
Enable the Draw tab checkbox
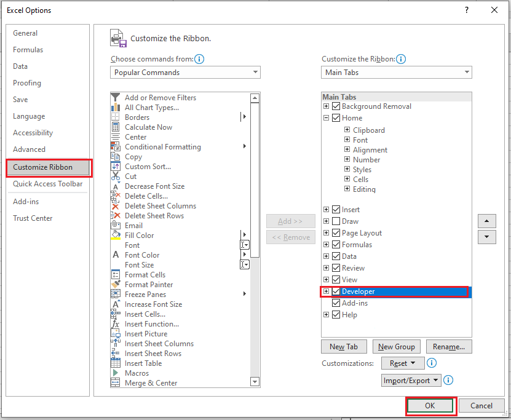point(336,221)
